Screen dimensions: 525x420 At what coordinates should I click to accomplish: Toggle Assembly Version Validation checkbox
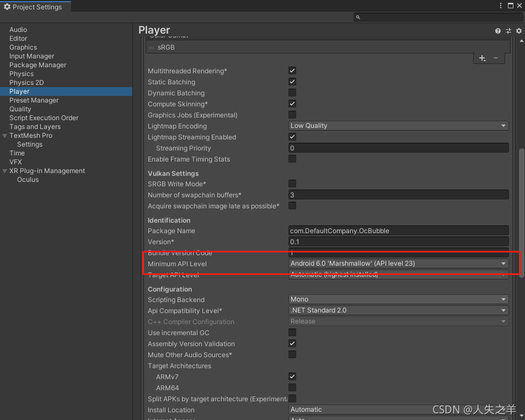pos(292,344)
